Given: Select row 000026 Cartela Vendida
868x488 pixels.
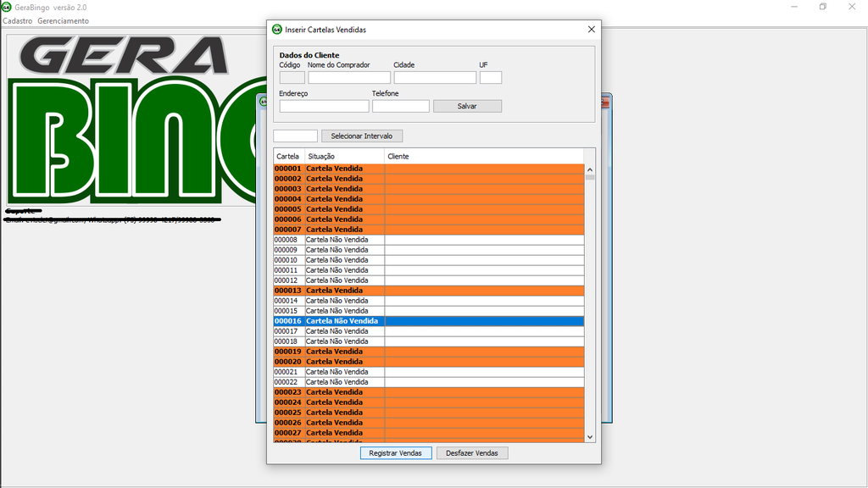Looking at the screenshot, I should (428, 424).
